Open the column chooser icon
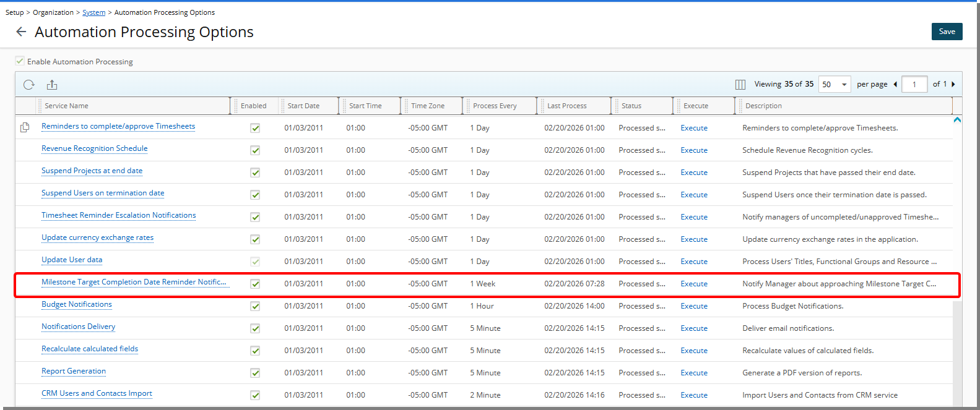The height and width of the screenshot is (410, 980). [x=740, y=85]
